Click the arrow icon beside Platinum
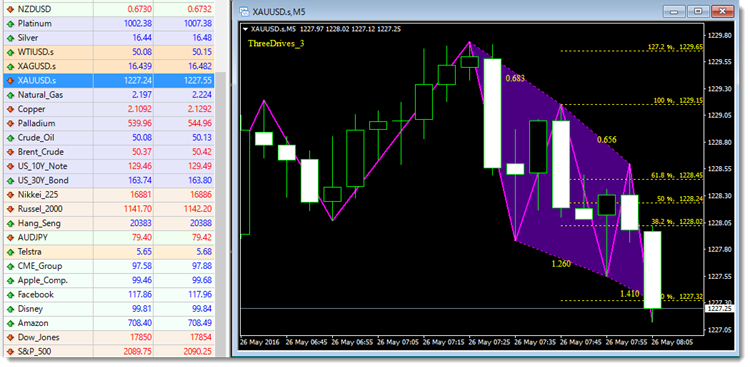 click(10, 23)
